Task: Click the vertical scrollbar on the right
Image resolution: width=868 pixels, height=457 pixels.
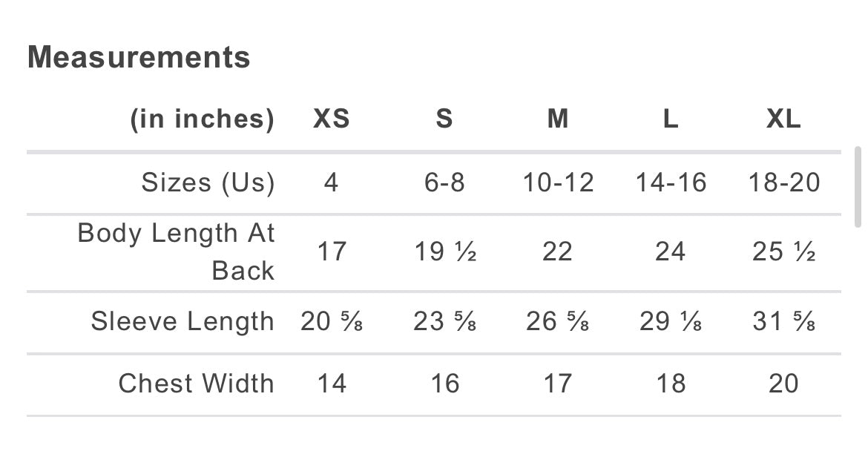Action: (859, 186)
